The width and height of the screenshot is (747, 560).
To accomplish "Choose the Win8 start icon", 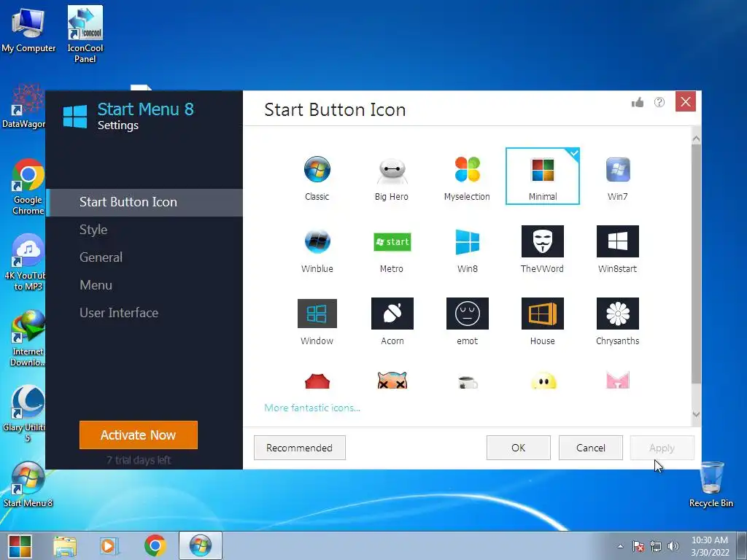I will [467, 249].
